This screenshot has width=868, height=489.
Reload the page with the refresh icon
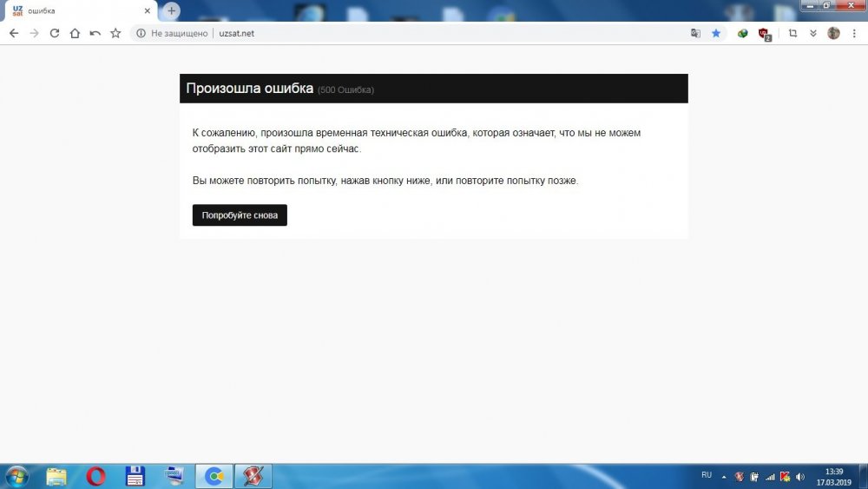pyautogui.click(x=54, y=33)
